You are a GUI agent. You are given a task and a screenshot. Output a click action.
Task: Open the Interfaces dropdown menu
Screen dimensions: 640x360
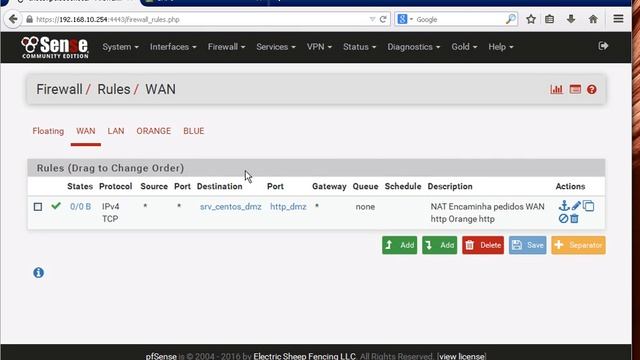(x=173, y=47)
